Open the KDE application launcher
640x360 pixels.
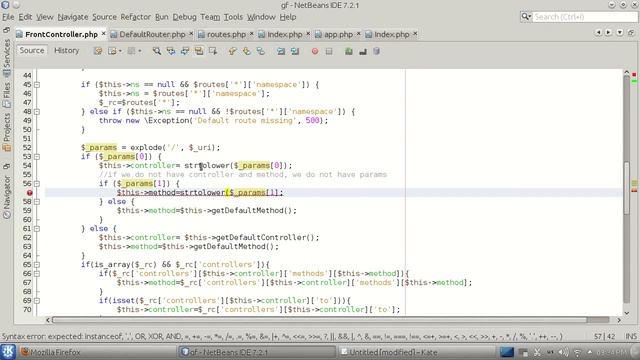click(x=8, y=352)
